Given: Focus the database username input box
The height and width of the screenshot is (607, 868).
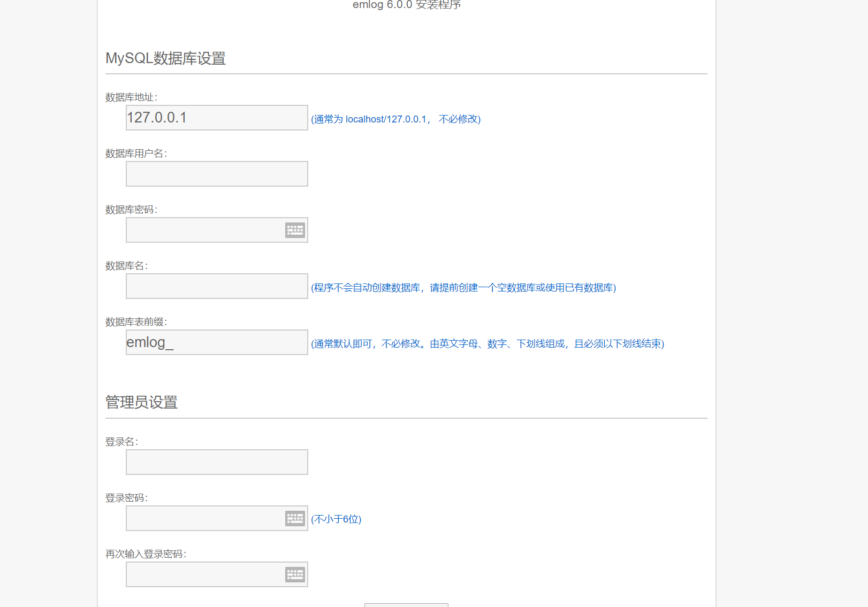Looking at the screenshot, I should pos(217,174).
